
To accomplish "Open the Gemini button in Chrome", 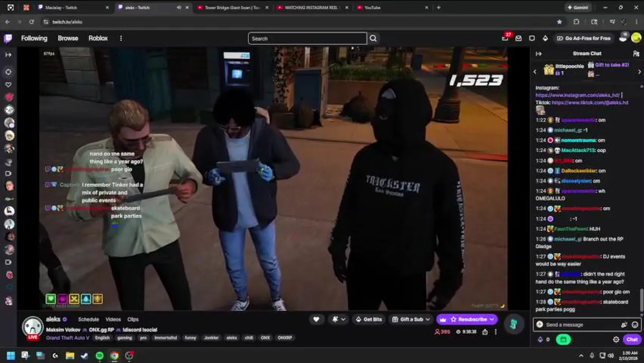I will click(577, 8).
